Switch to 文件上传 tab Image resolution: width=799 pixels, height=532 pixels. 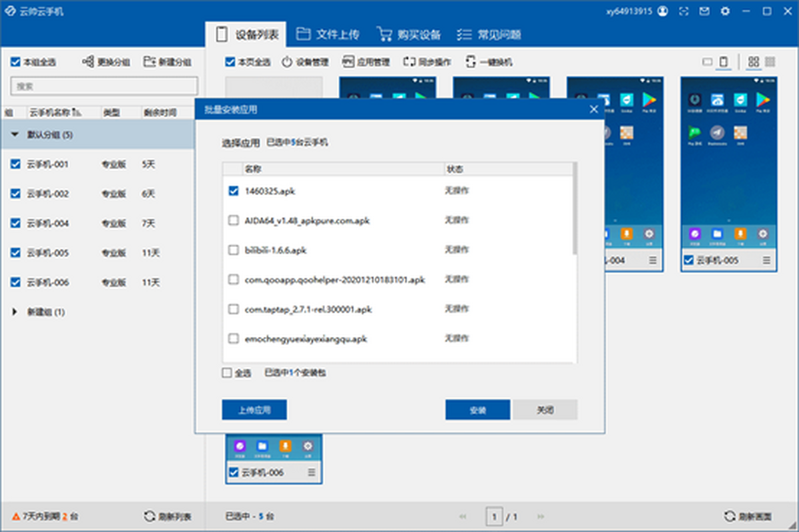coord(329,34)
